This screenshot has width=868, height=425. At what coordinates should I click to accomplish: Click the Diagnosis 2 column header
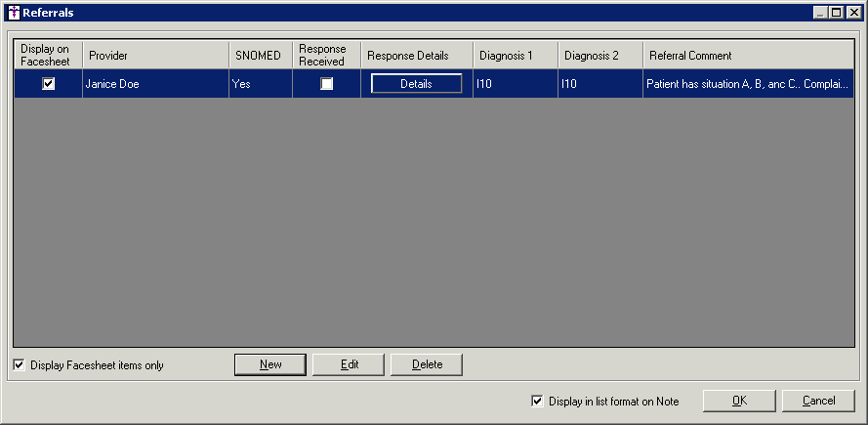(x=599, y=56)
